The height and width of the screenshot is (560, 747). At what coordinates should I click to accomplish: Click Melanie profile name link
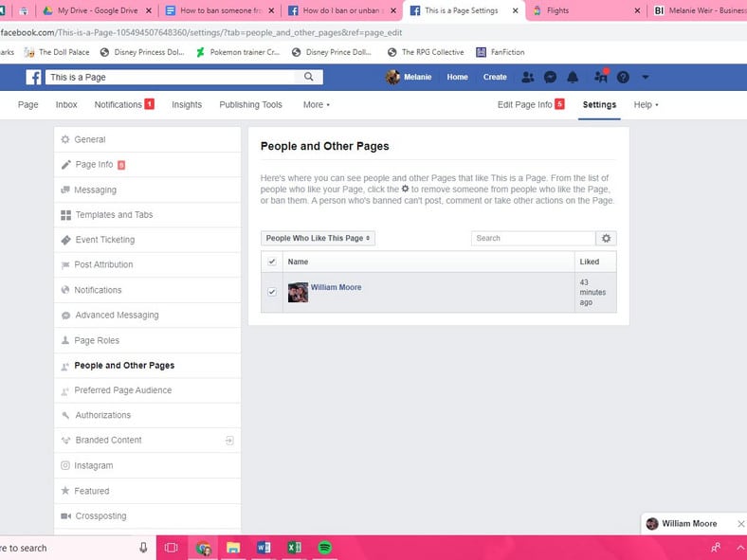point(418,77)
